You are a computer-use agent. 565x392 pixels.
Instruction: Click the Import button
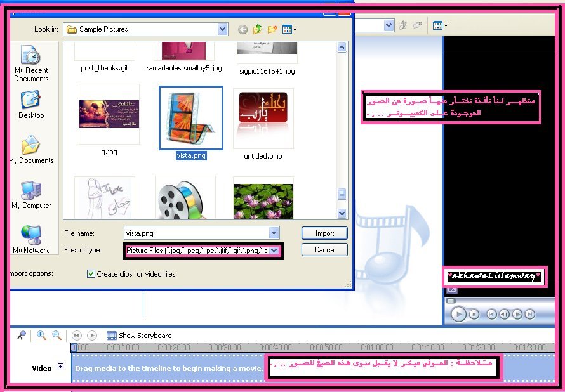[324, 233]
